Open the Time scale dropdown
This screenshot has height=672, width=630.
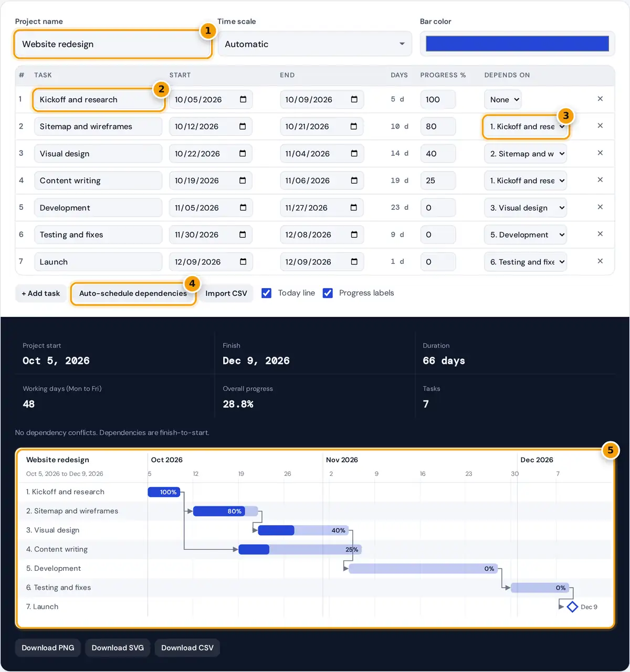315,44
